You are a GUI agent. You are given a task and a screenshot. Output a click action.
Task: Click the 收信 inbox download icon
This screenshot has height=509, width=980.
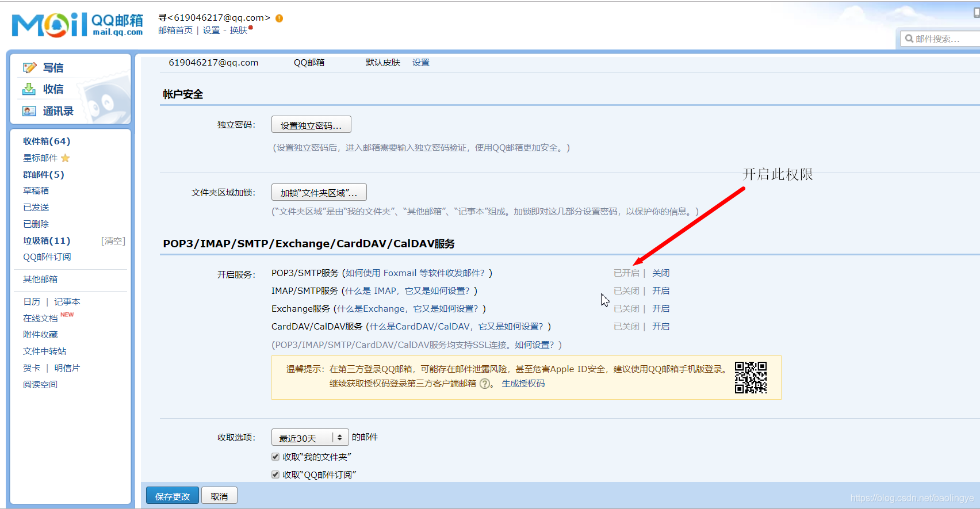click(29, 89)
